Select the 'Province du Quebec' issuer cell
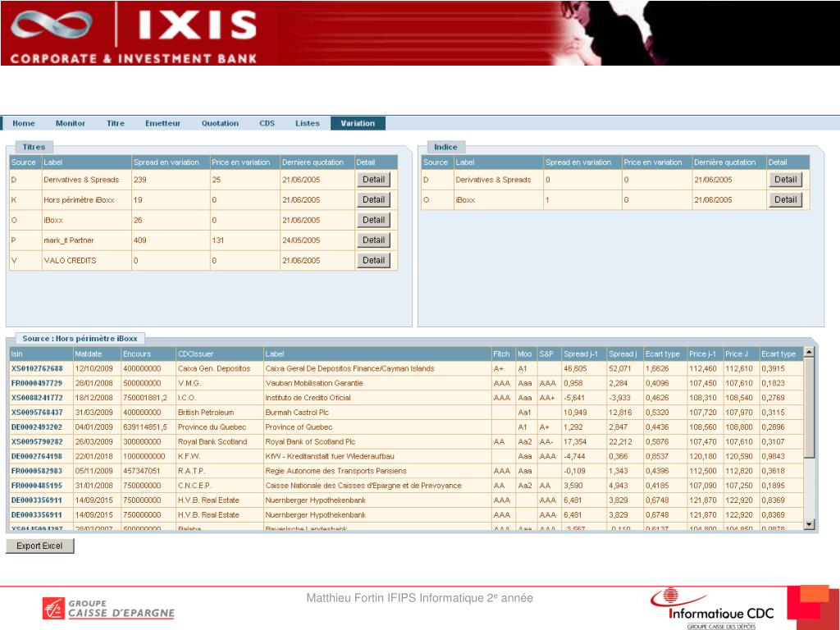 (220, 427)
